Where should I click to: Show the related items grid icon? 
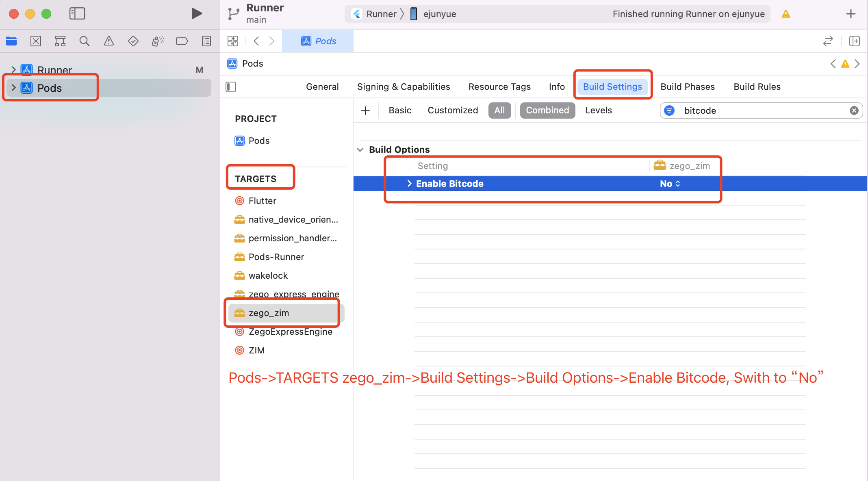point(233,41)
